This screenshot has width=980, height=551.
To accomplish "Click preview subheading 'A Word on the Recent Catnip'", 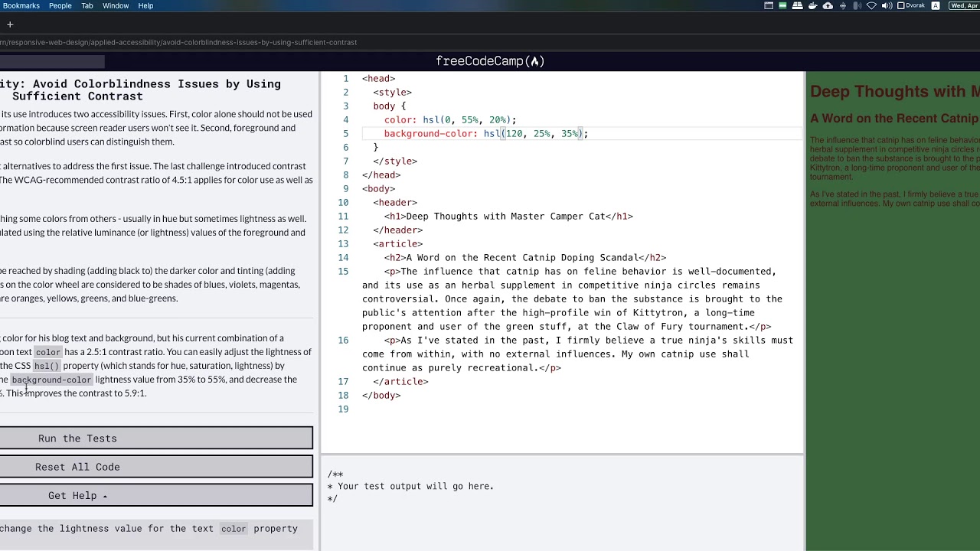I will click(894, 119).
